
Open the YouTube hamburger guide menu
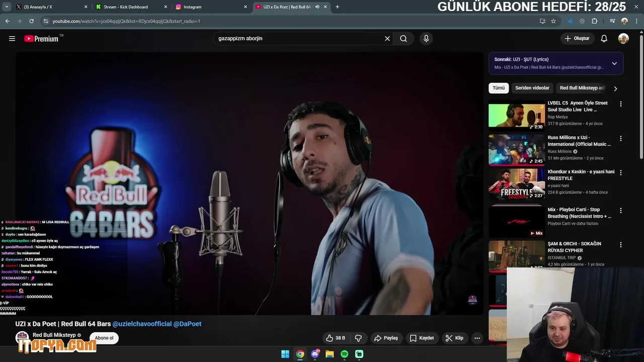coord(12,38)
